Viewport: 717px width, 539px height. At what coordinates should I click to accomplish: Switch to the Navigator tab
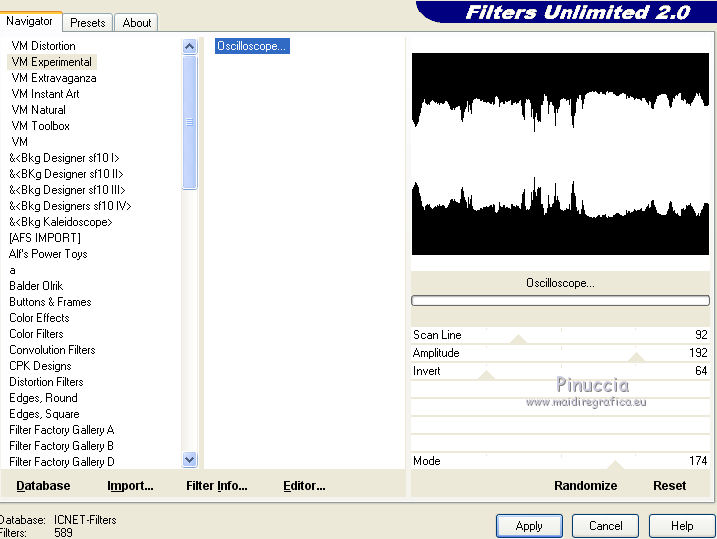click(30, 21)
